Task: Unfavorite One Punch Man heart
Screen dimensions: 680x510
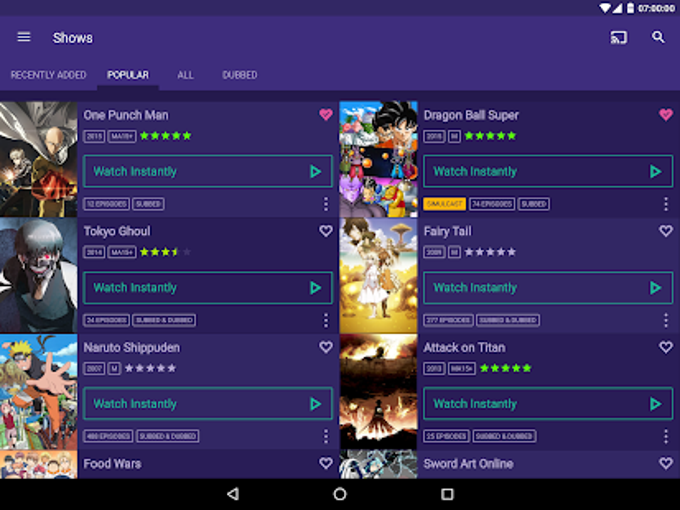Action: click(326, 114)
